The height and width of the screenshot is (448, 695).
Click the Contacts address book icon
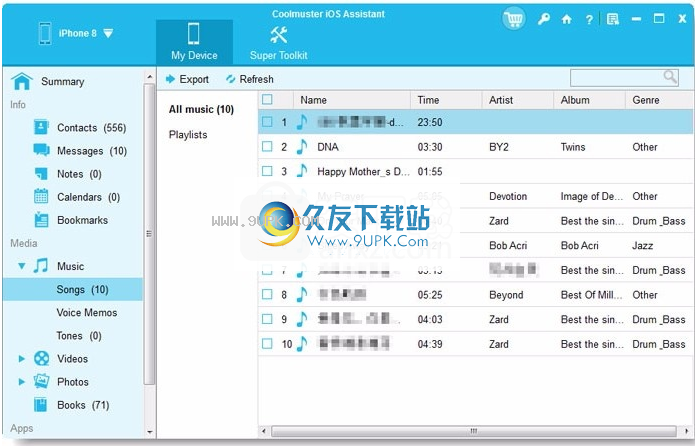click(41, 127)
